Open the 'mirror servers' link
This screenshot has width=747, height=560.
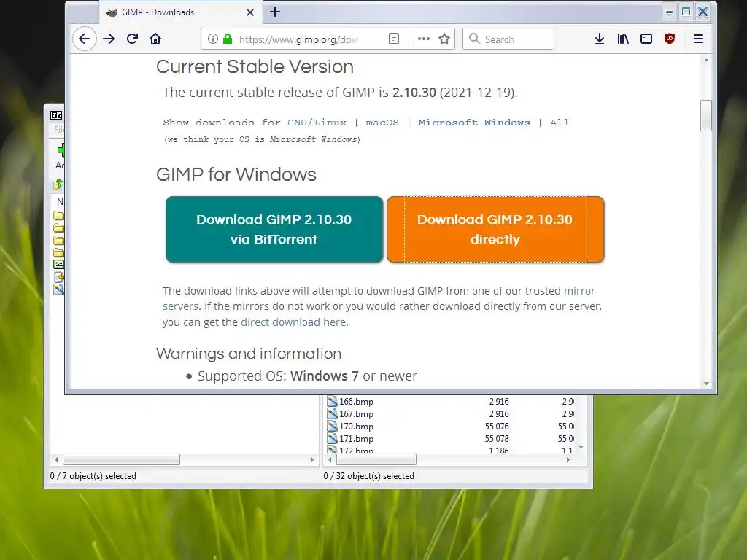coord(579,291)
